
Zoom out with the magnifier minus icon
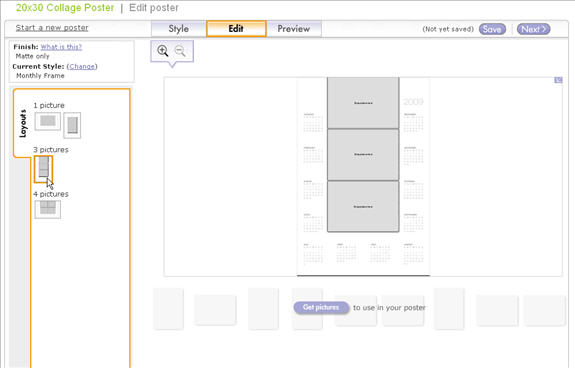click(x=180, y=51)
